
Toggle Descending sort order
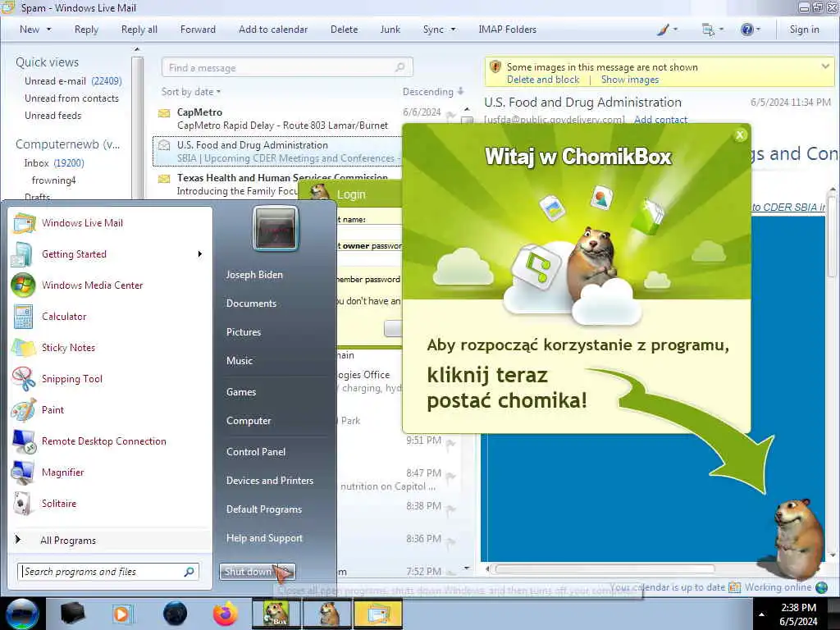click(x=433, y=92)
